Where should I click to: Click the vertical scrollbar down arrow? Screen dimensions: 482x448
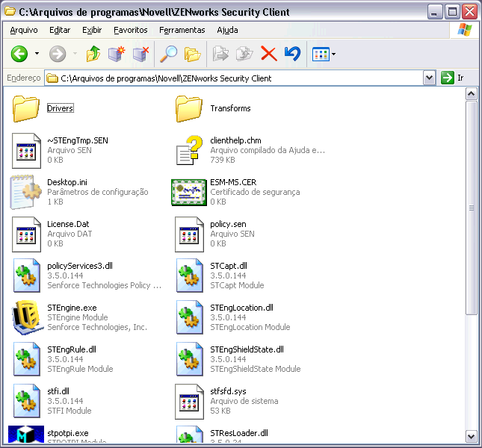pos(471,436)
